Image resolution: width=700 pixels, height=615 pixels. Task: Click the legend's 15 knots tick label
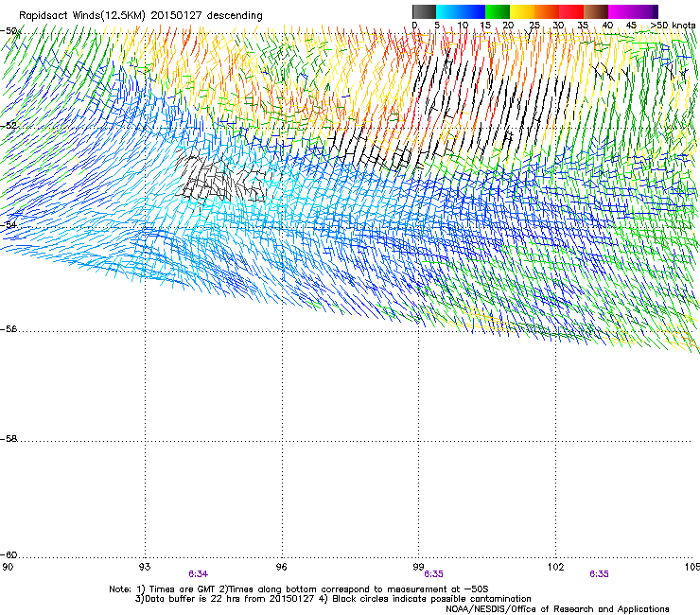[485, 25]
